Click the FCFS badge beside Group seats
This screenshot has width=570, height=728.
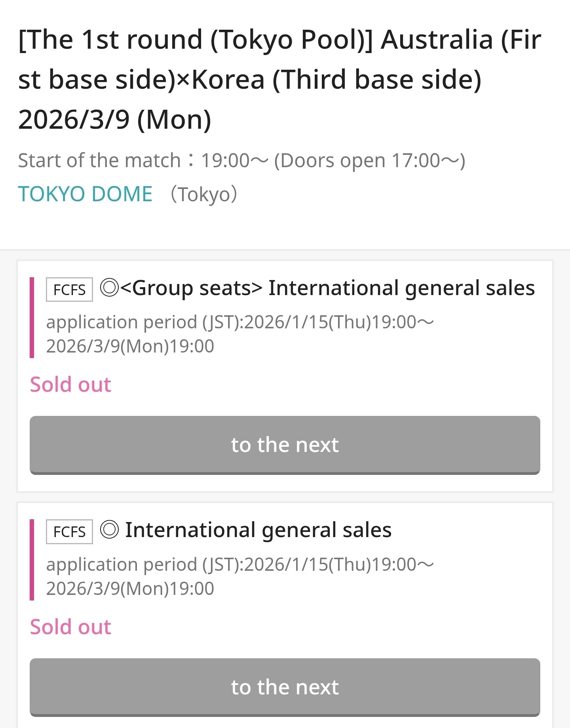point(69,290)
